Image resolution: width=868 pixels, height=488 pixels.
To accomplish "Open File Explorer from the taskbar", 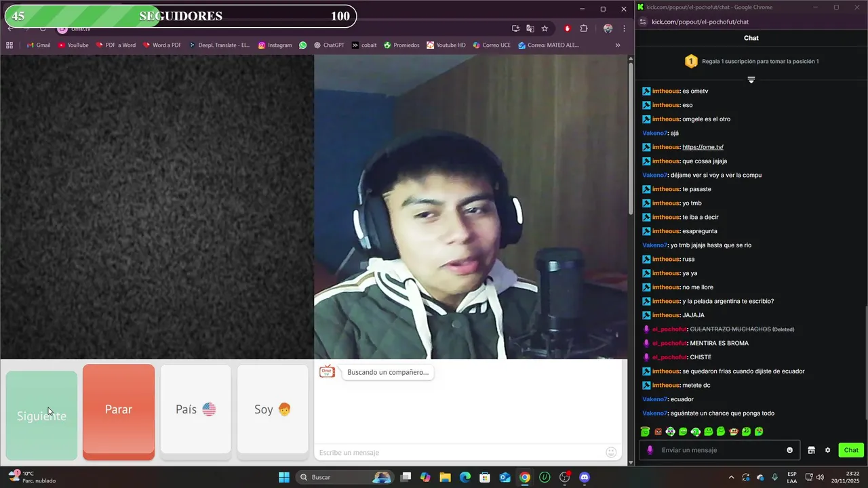I will (445, 477).
